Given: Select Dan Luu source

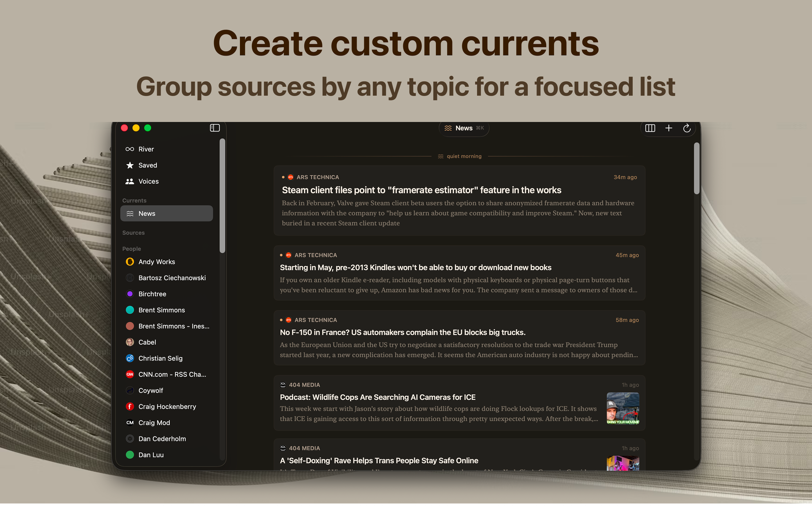Looking at the screenshot, I should pyautogui.click(x=166, y=455).
